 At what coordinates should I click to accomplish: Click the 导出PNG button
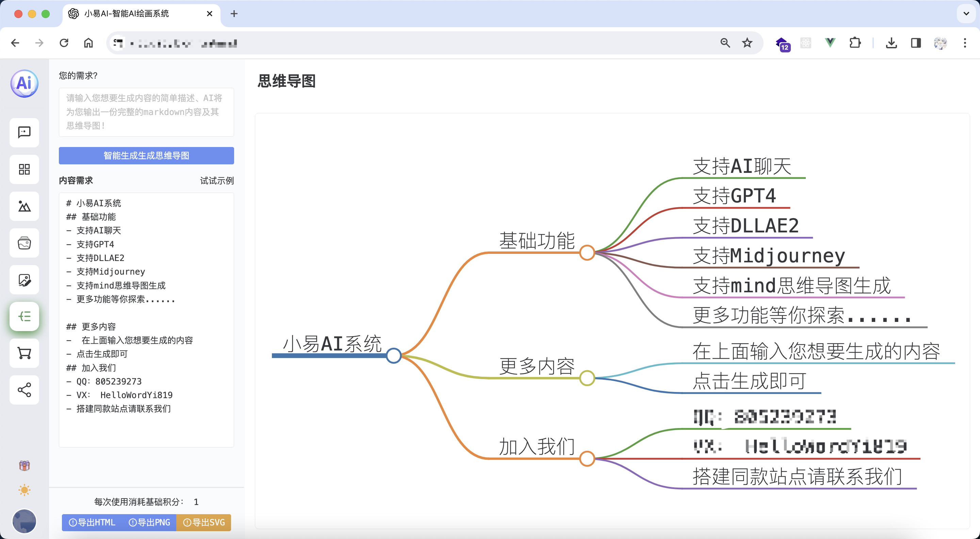pos(149,522)
